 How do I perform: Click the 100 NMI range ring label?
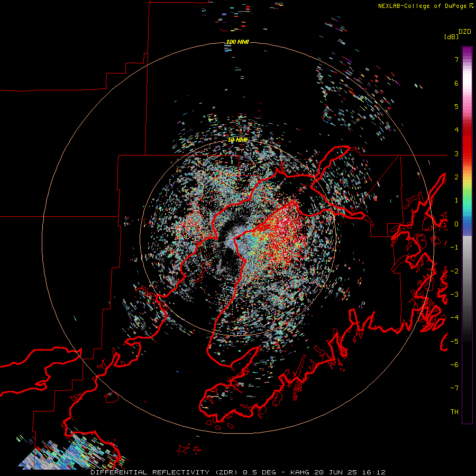coord(237,42)
